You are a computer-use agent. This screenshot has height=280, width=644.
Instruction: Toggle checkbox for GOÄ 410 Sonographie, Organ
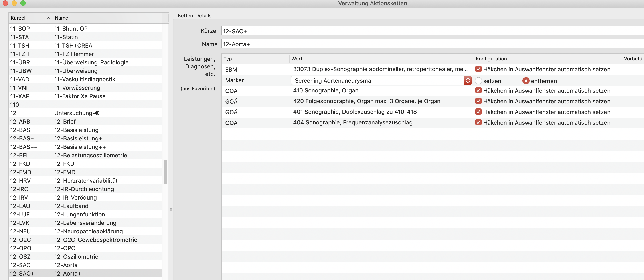[x=478, y=90]
